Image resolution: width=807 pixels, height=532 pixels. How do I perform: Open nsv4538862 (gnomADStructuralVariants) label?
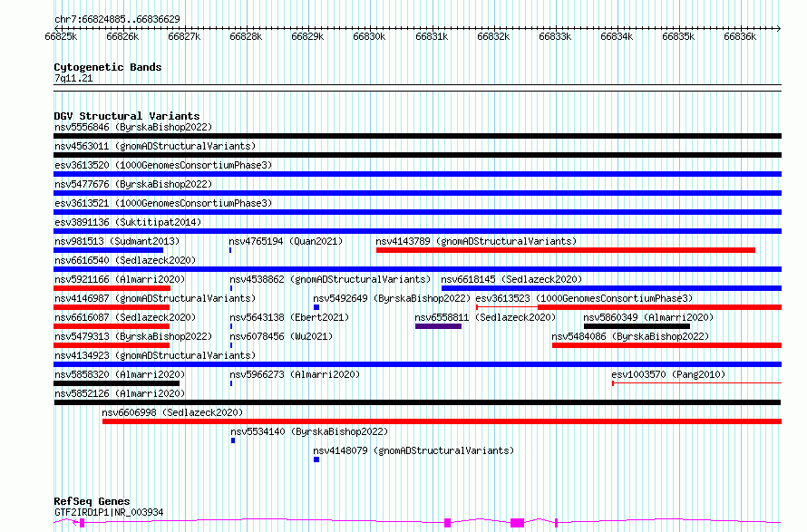[x=330, y=279]
